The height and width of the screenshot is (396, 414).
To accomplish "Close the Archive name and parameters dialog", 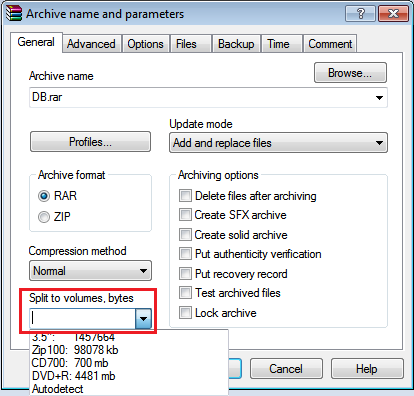I will [393, 14].
